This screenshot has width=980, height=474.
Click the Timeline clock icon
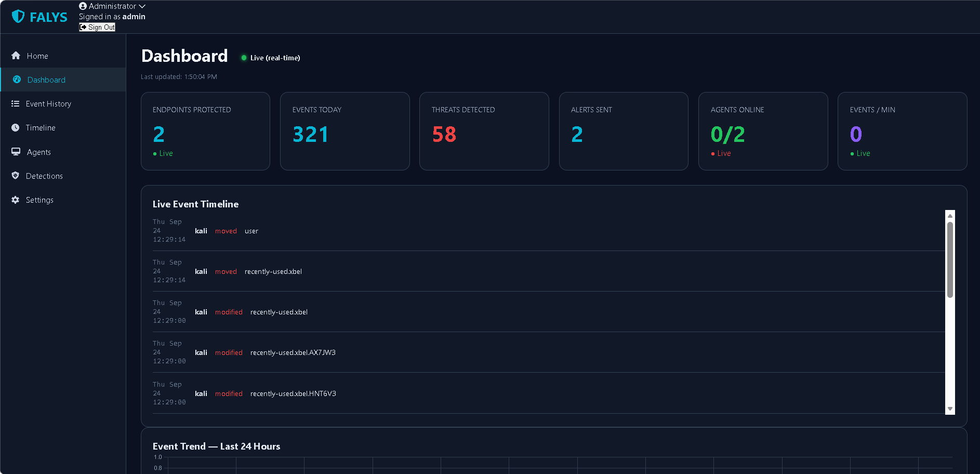15,127
